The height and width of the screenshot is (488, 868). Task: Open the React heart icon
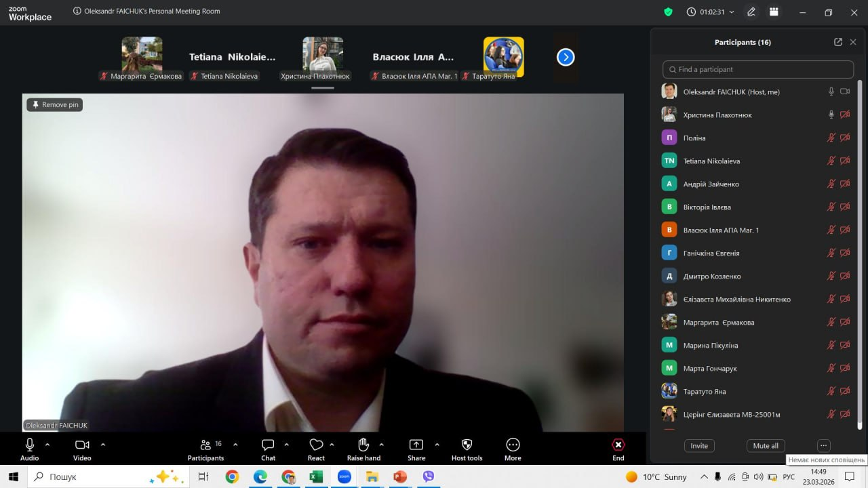pyautogui.click(x=316, y=449)
